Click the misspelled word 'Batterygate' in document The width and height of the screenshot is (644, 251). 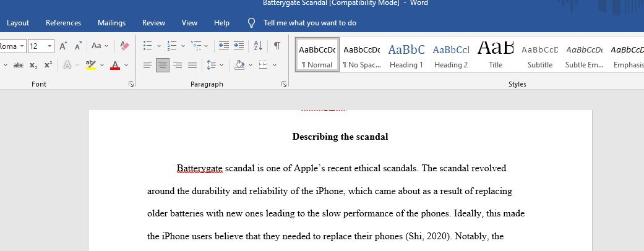click(x=200, y=169)
